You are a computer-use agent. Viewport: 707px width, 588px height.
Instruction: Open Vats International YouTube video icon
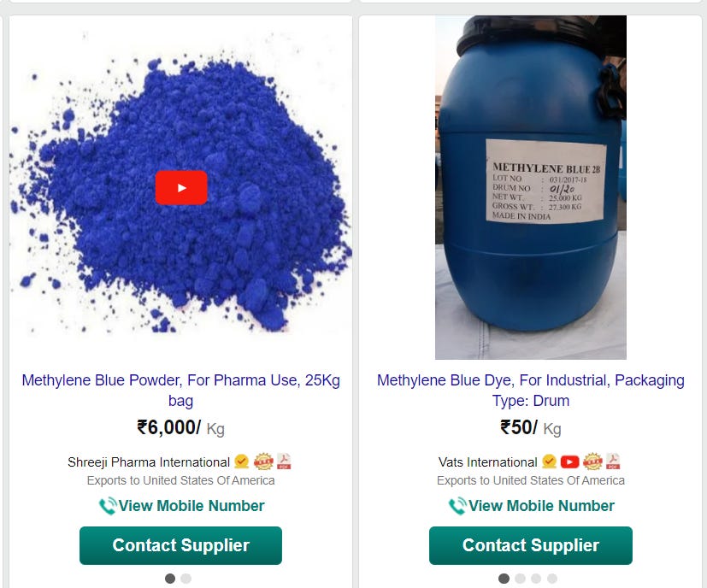[569, 462]
